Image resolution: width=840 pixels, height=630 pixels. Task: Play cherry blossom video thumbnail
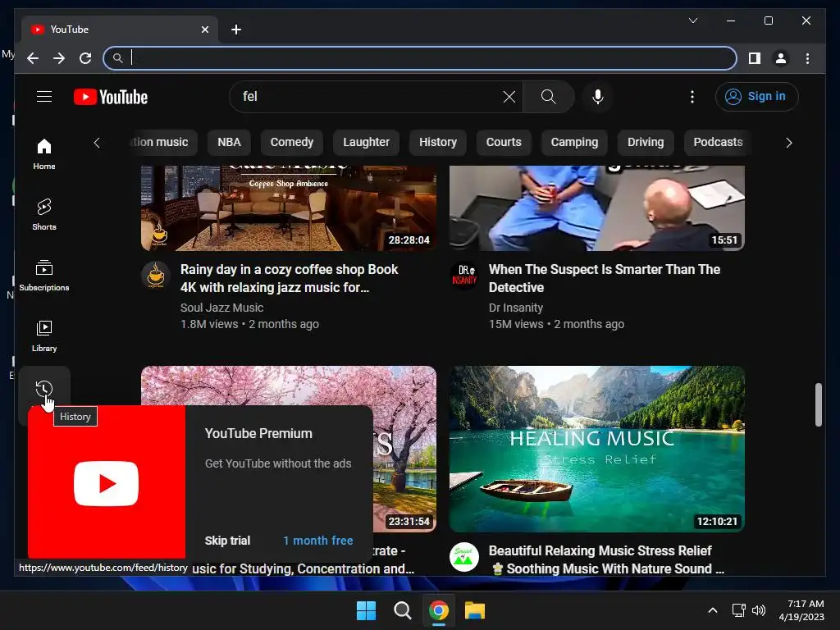tap(404, 449)
